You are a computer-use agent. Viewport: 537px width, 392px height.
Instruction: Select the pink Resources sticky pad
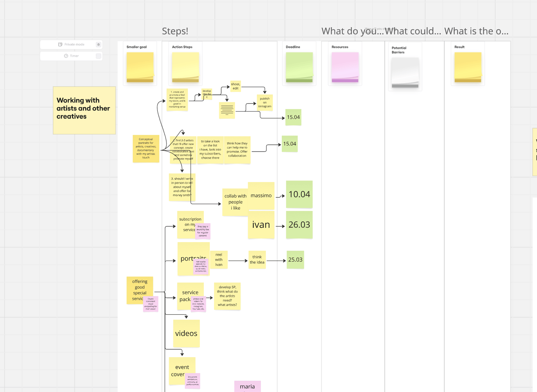pyautogui.click(x=345, y=67)
